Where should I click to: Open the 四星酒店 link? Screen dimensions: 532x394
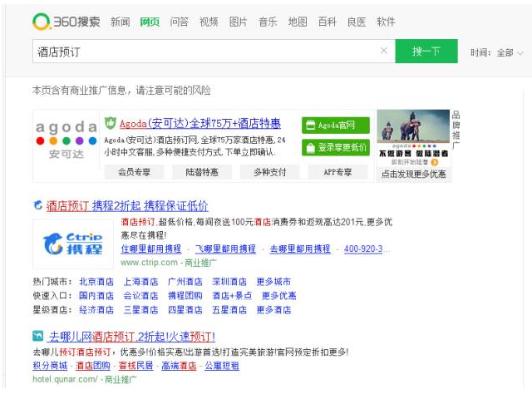185,310
